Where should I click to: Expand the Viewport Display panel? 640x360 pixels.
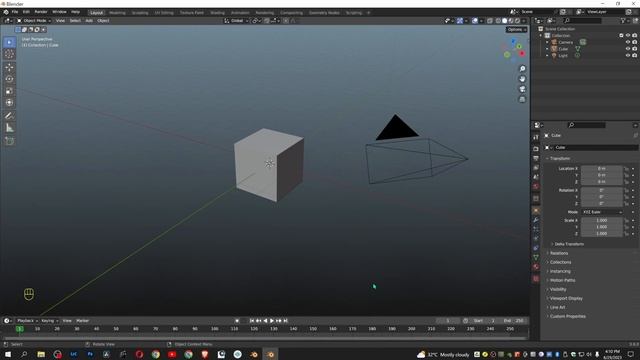click(565, 298)
